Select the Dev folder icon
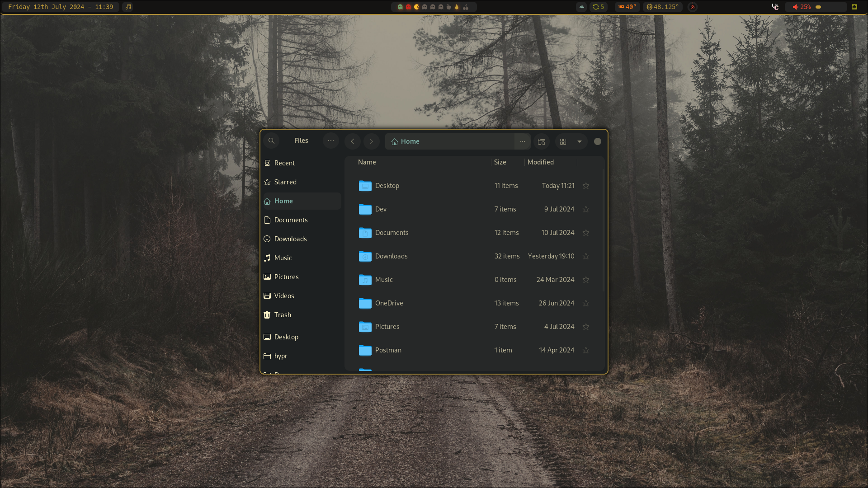This screenshot has height=488, width=868. click(x=365, y=209)
